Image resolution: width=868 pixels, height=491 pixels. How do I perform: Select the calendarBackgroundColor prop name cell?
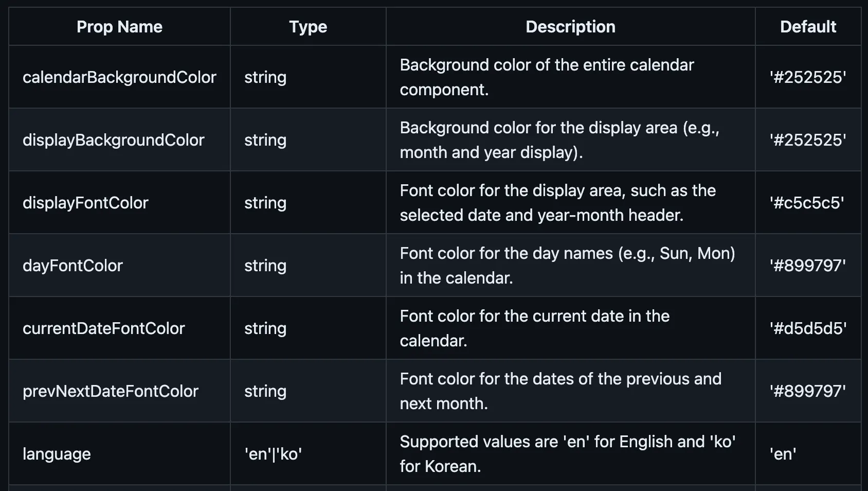point(119,77)
